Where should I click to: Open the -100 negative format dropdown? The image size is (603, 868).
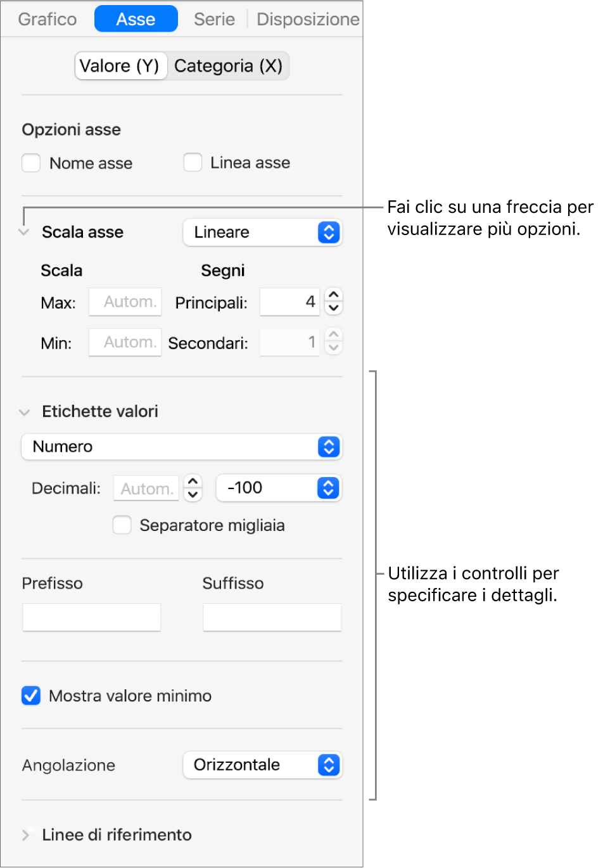click(x=279, y=488)
